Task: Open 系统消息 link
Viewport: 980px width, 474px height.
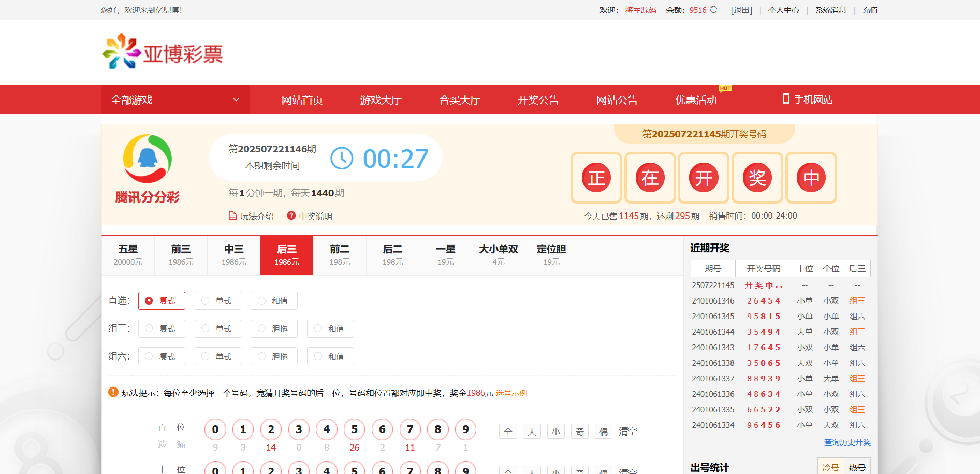Action: [x=831, y=10]
